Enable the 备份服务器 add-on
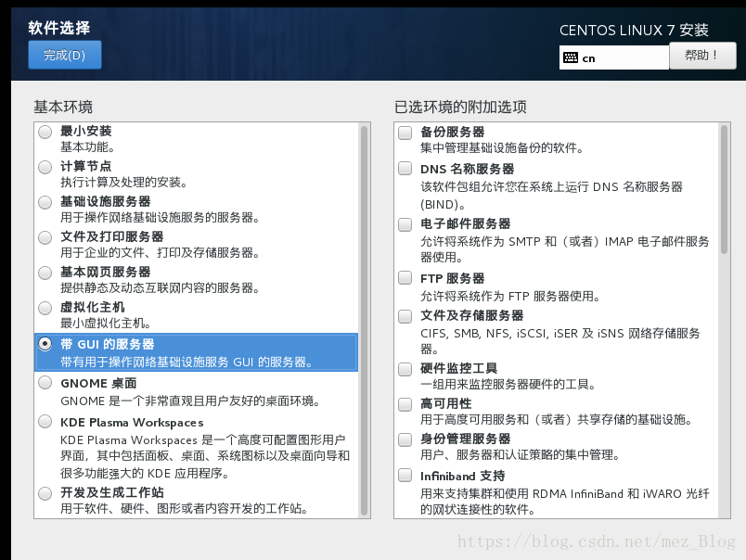The height and width of the screenshot is (560, 746). (405, 133)
